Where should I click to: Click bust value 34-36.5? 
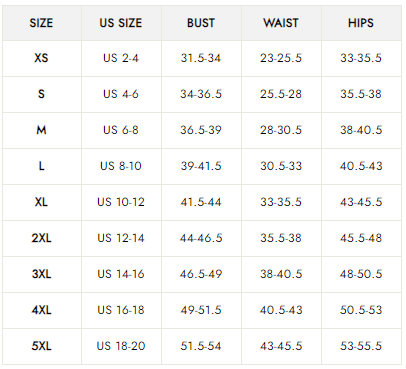(x=201, y=94)
